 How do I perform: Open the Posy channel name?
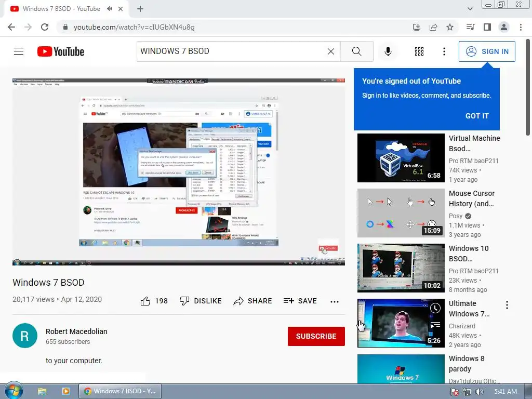(455, 216)
